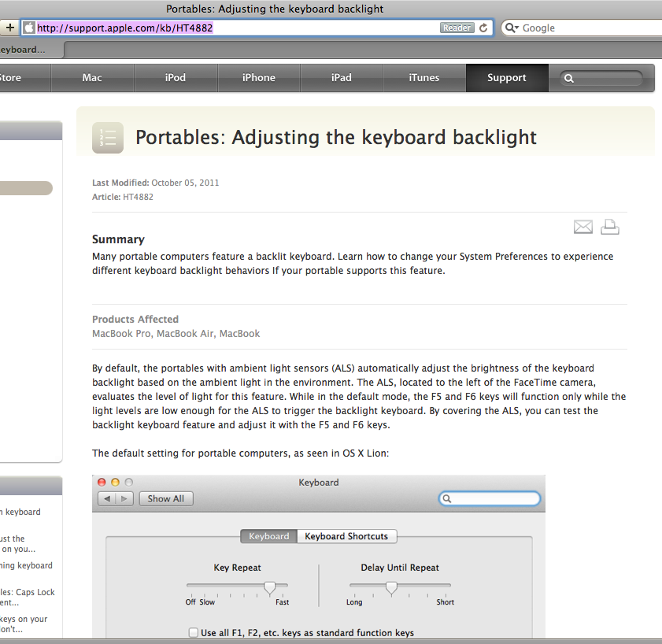Open the Mac navigation tab

tap(92, 78)
